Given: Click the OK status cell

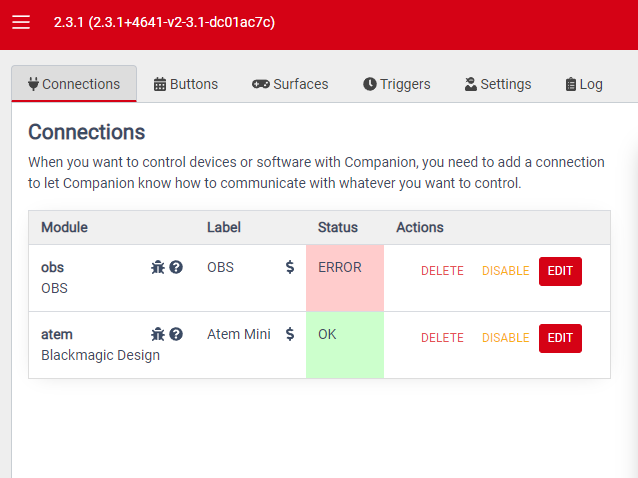Looking at the screenshot, I should 345,345.
